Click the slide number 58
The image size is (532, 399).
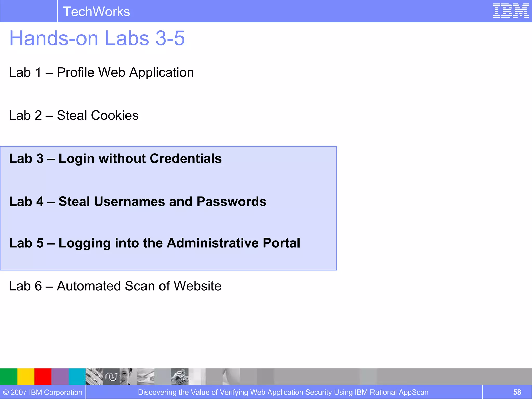click(517, 392)
